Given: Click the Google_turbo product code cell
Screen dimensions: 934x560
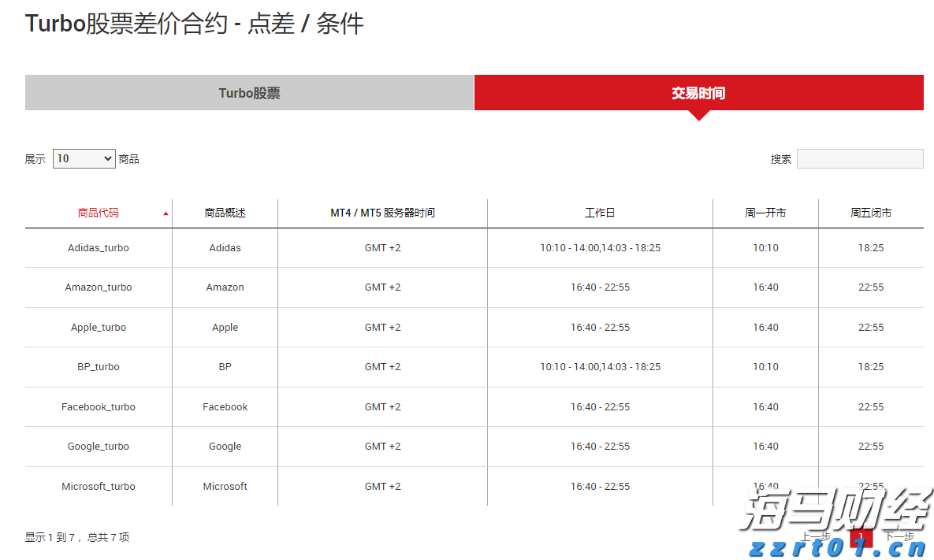Looking at the screenshot, I should click(98, 446).
